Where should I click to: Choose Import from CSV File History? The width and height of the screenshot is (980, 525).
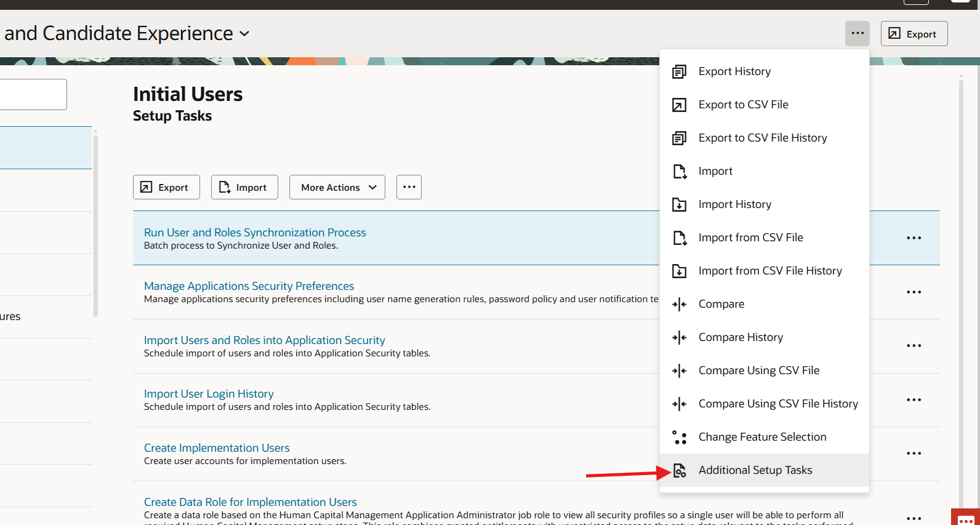(x=769, y=271)
